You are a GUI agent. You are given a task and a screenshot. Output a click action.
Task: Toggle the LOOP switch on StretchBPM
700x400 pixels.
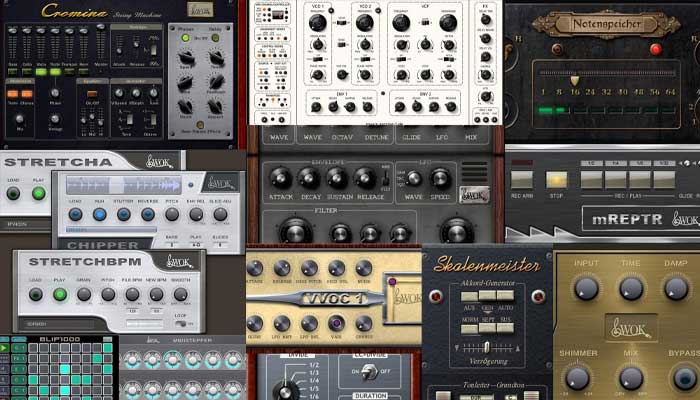(180, 324)
